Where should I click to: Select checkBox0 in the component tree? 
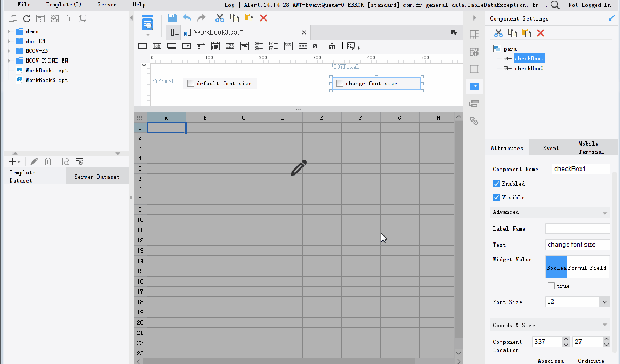pos(530,69)
